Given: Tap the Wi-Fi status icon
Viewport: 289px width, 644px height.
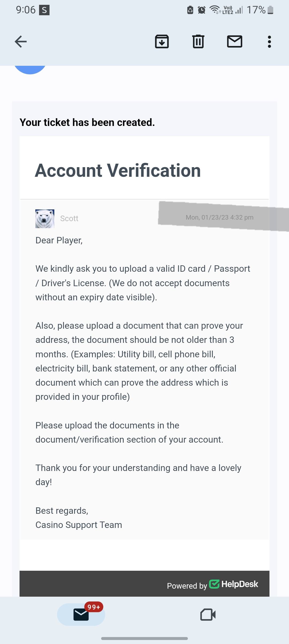Looking at the screenshot, I should coord(214,10).
